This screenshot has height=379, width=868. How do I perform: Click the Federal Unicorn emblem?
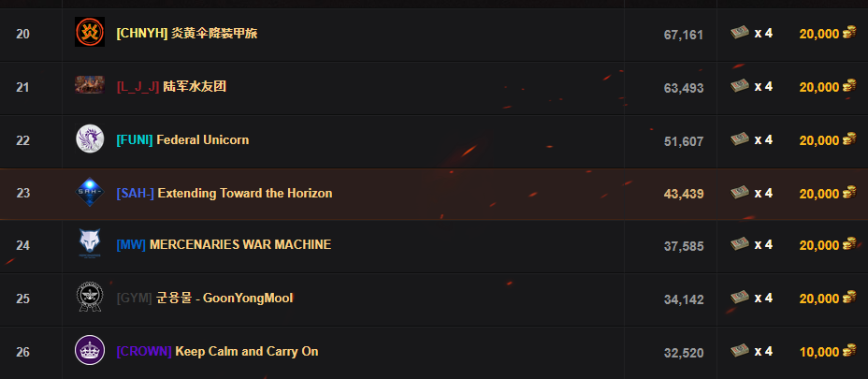90,138
